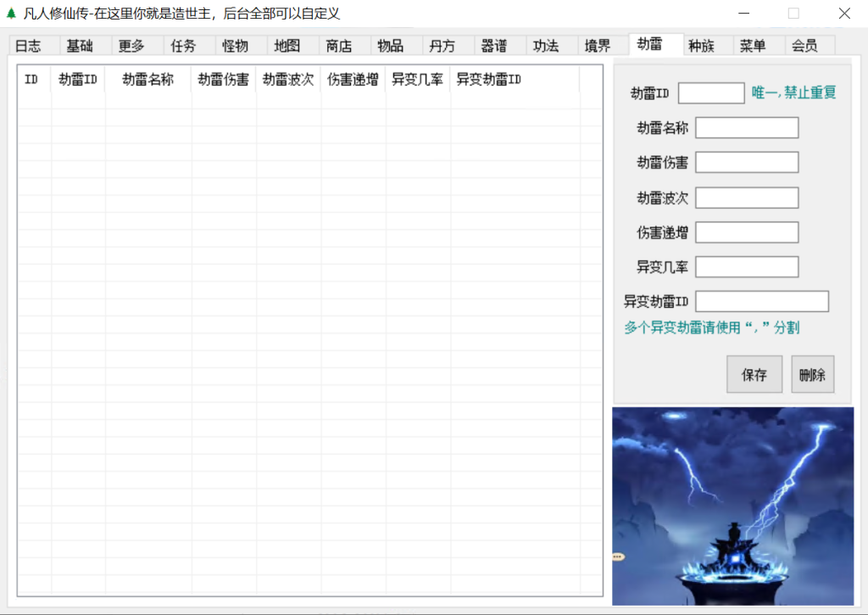
Task: Click the small splitter handle beside lightning image
Action: click(x=617, y=556)
